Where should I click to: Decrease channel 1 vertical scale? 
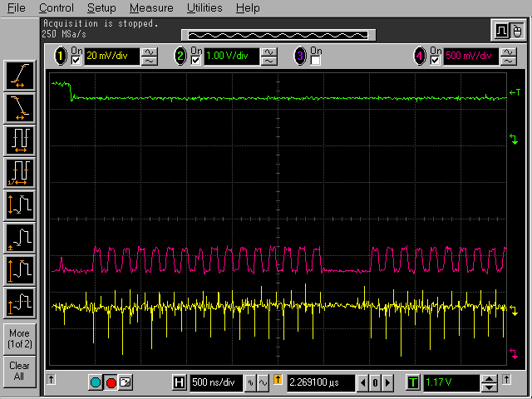click(150, 61)
